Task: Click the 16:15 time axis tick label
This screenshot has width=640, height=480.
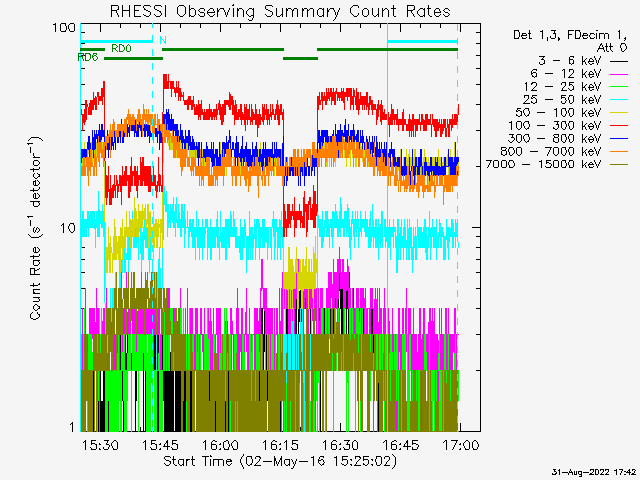Action: pyautogui.click(x=281, y=445)
